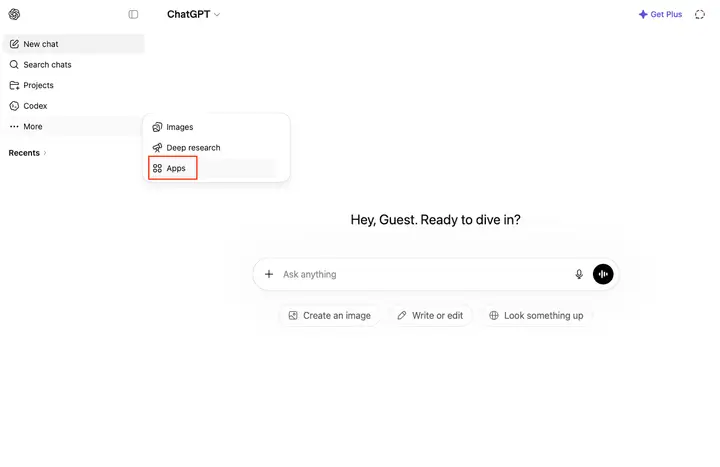Open the temporary chat dashed circle icon
This screenshot has width=720, height=467.
(699, 14)
